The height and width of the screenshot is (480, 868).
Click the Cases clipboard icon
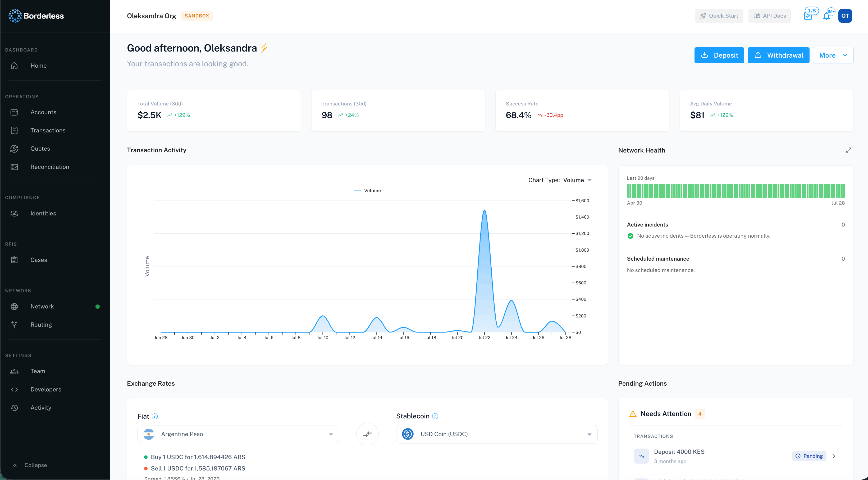[x=14, y=260]
